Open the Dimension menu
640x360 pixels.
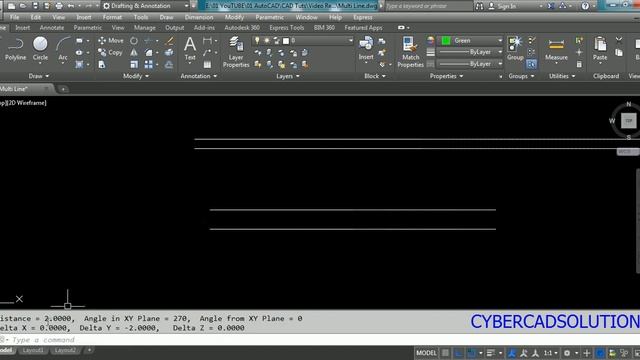[199, 18]
